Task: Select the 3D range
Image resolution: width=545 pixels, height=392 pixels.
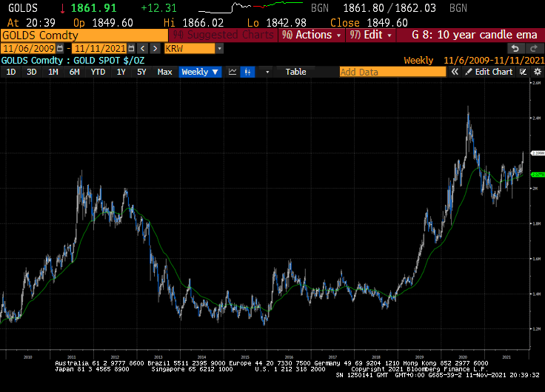Action: click(32, 72)
